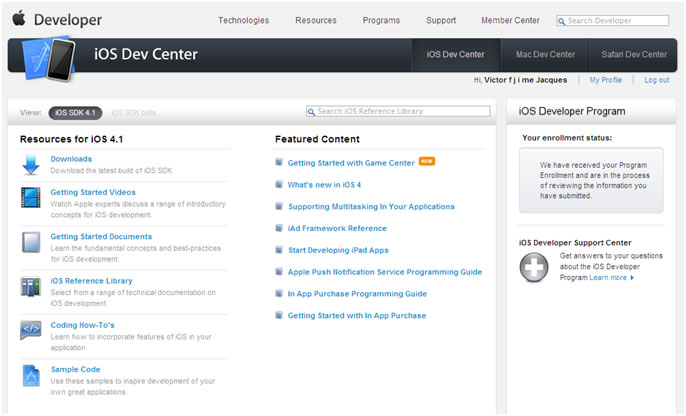Viewport: 686px width, 416px height.
Task: Click the Log out link
Action: tap(657, 80)
